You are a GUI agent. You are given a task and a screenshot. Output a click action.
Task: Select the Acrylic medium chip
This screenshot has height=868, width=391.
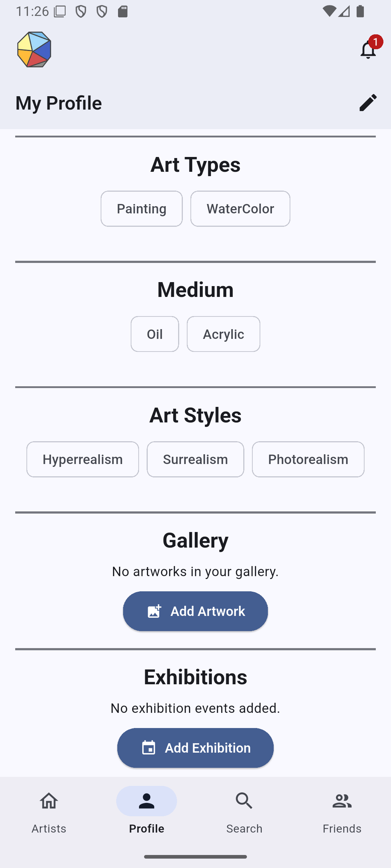point(223,334)
